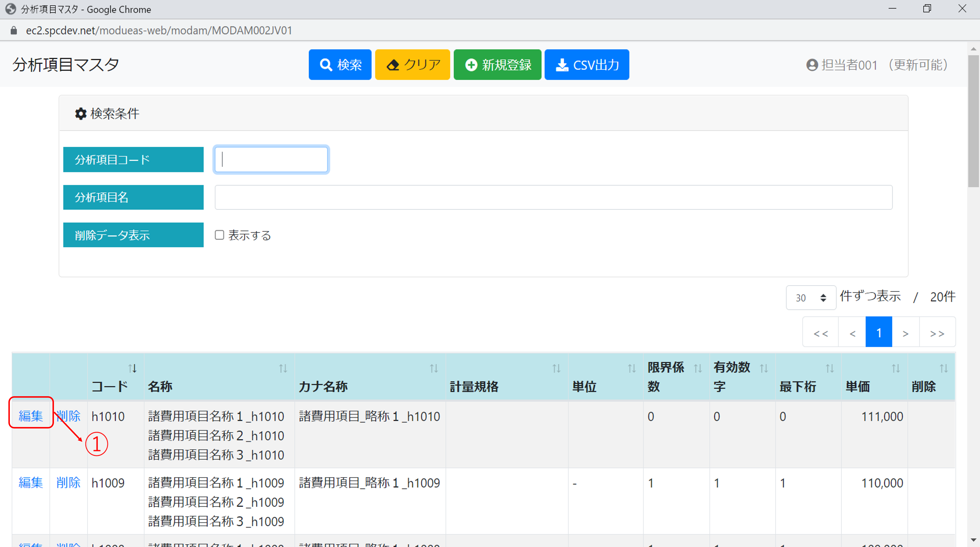This screenshot has height=547, width=980.
Task: Click the gear icon beside 検索条件
Action: [x=81, y=114]
